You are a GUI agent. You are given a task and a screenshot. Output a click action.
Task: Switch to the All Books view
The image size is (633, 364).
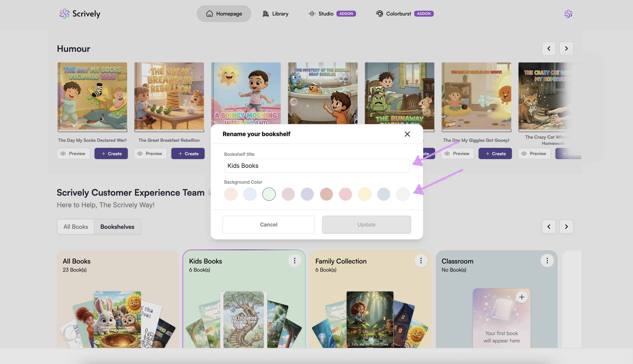76,227
